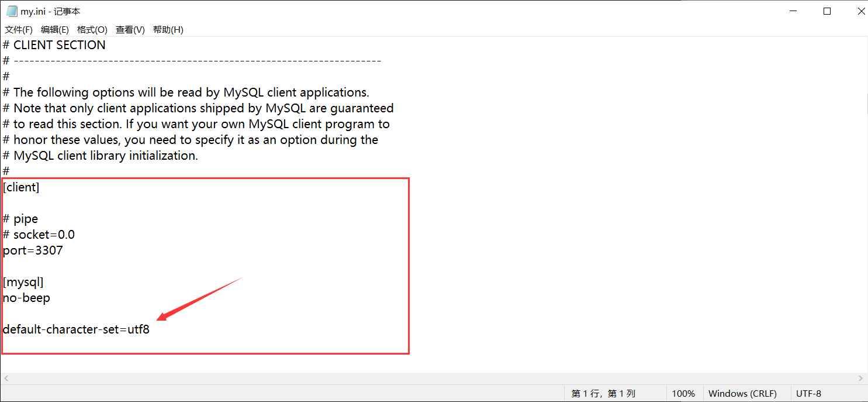Click the 'port=3307' line

pos(33,250)
